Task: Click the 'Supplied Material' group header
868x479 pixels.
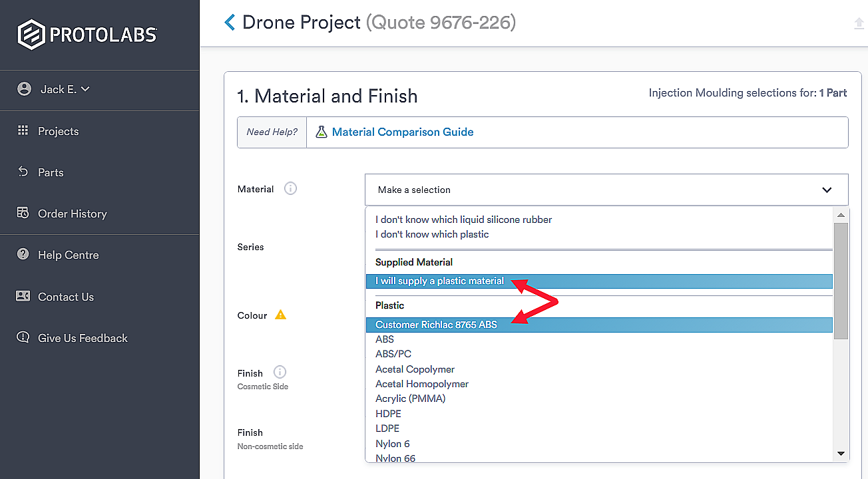Action: pyautogui.click(x=414, y=262)
